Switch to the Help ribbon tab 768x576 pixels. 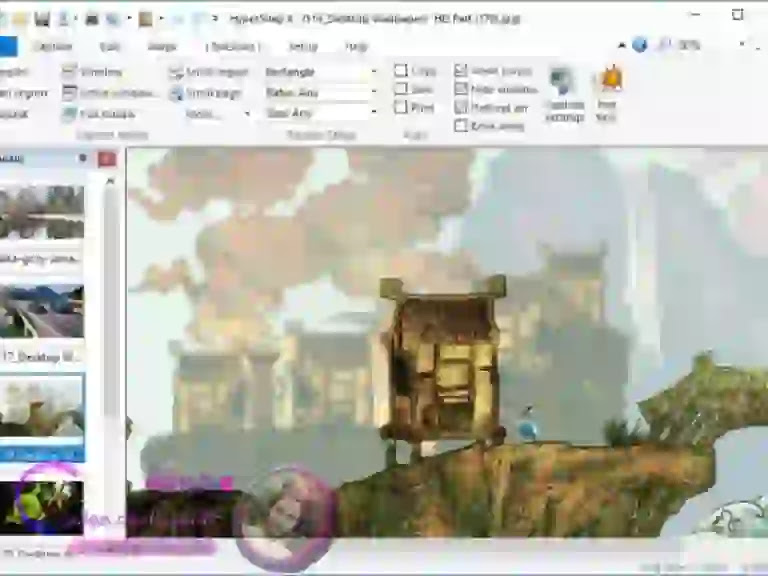(356, 47)
